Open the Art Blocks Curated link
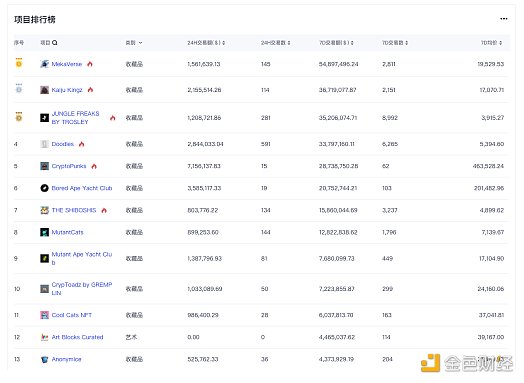 (78, 337)
